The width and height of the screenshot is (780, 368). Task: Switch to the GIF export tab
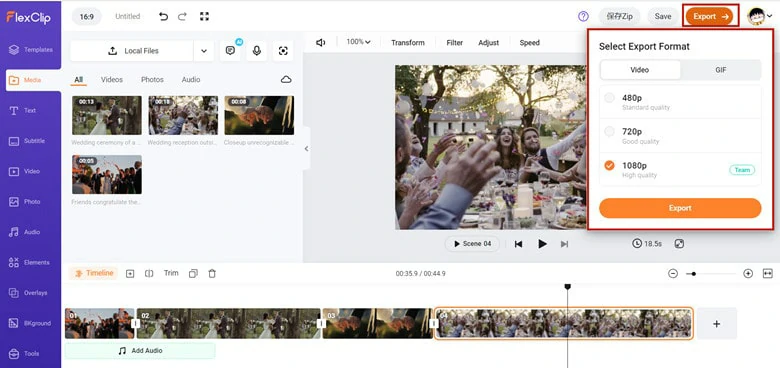click(721, 70)
